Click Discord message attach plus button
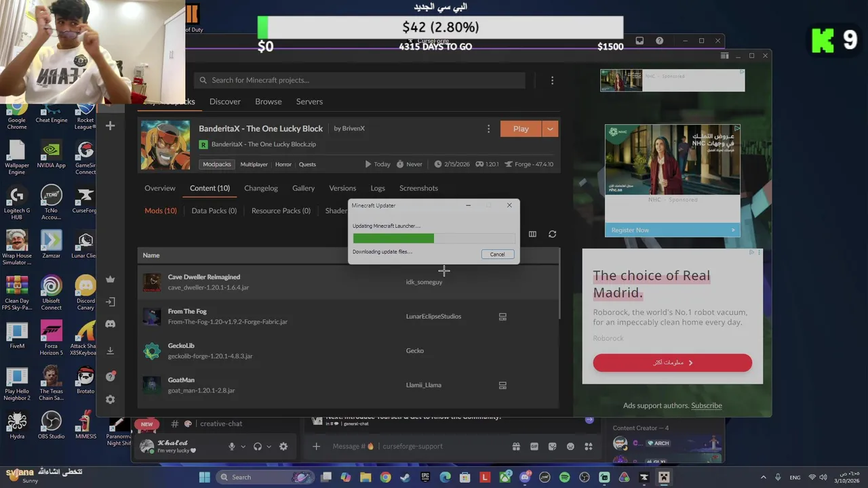This screenshot has height=488, width=868. click(316, 446)
